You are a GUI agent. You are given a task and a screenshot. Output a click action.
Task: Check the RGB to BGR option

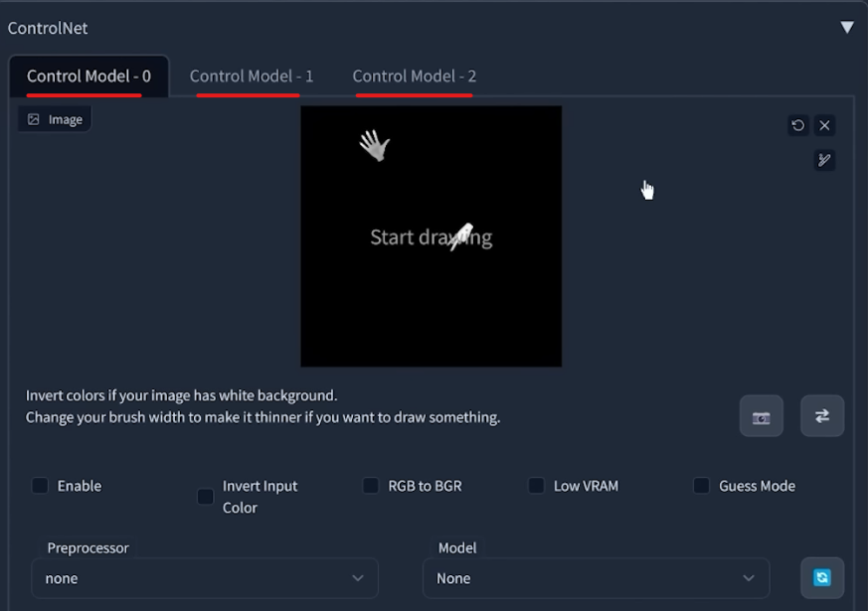pos(370,486)
